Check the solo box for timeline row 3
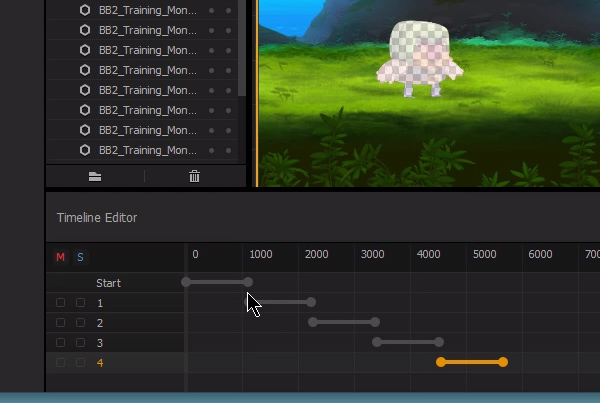Viewport: 600px width, 403px height. (x=80, y=343)
